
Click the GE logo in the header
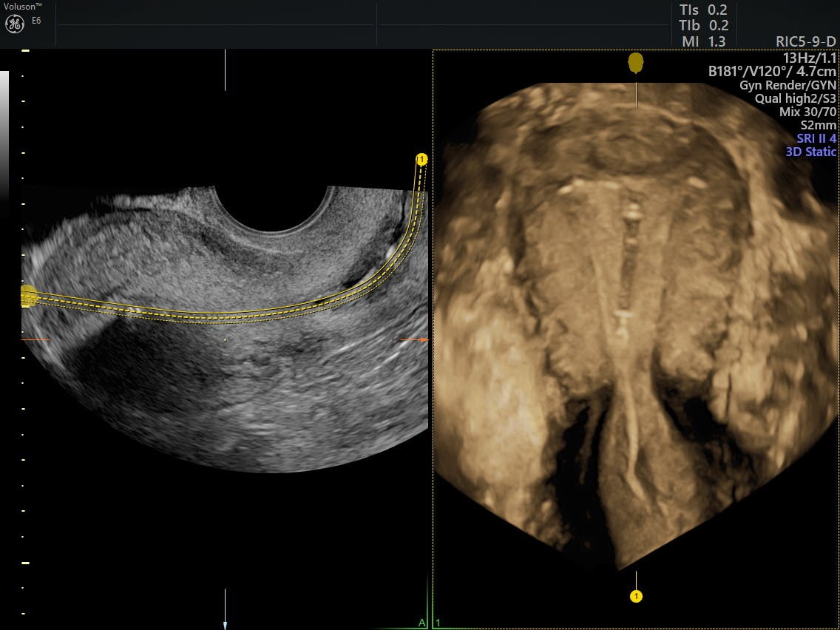point(14,24)
